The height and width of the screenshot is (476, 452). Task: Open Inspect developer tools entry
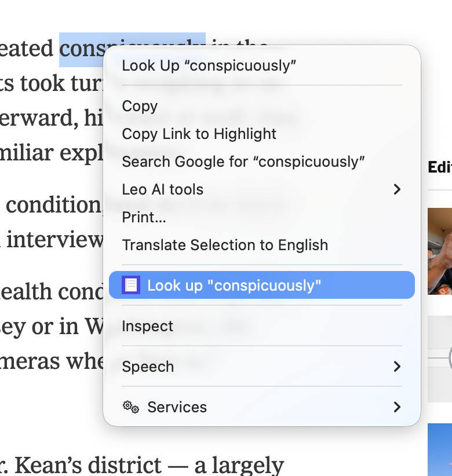click(x=262, y=326)
